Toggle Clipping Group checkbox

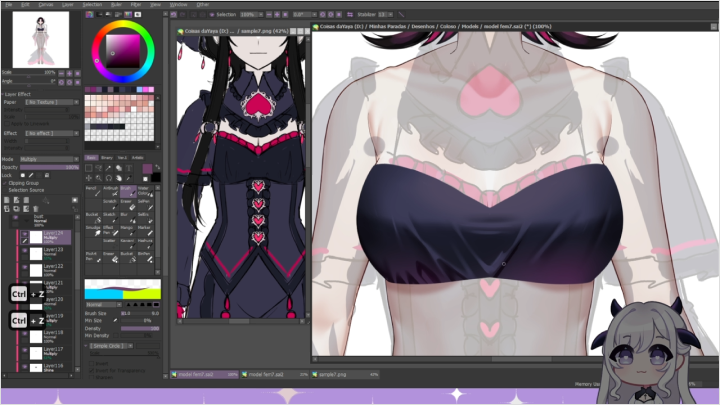click(21, 183)
